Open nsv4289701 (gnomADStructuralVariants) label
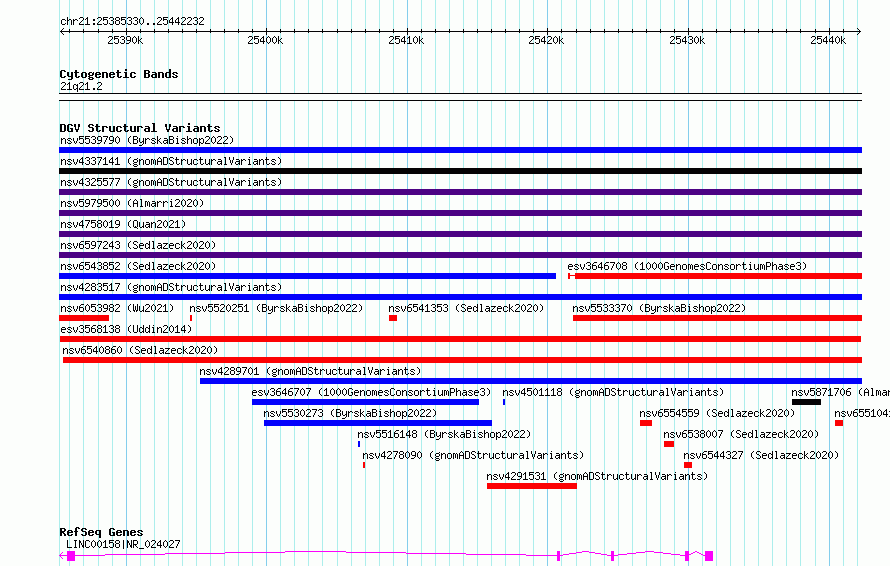The width and height of the screenshot is (890, 566). pos(310,371)
